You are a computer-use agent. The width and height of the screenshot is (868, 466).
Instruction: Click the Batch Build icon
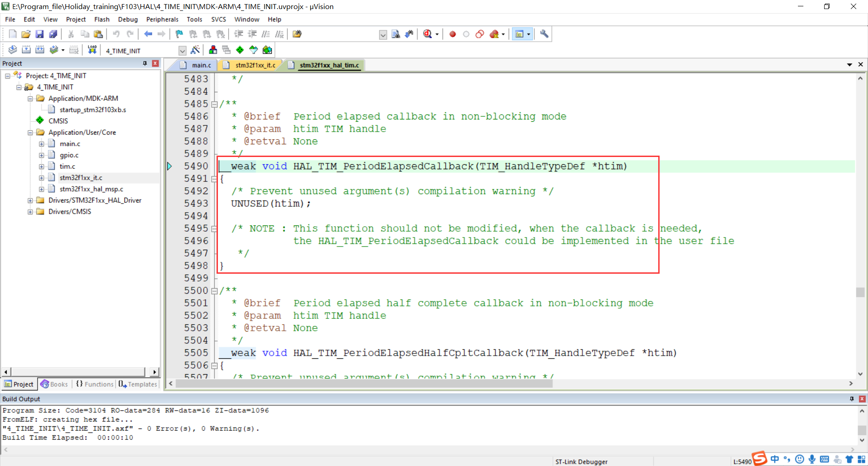tap(54, 50)
